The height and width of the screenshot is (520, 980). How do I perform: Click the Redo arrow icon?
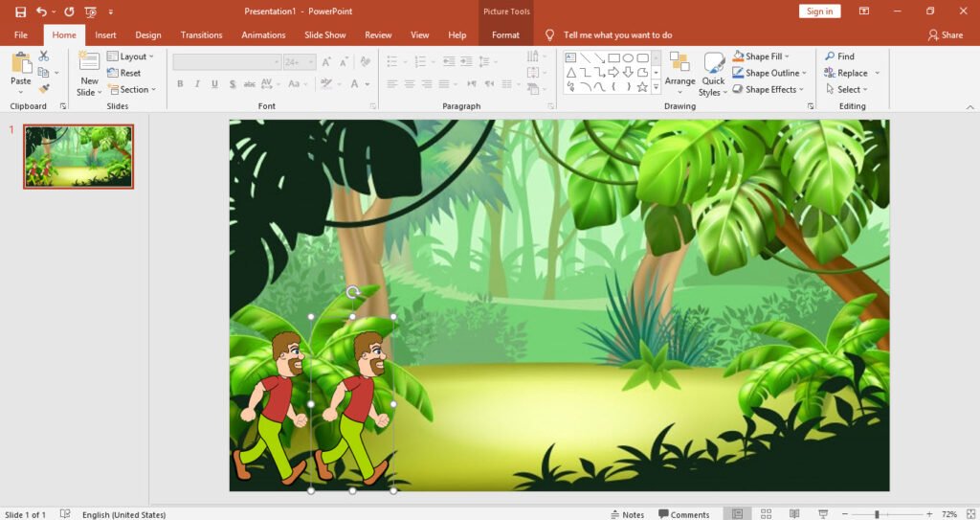click(x=69, y=11)
